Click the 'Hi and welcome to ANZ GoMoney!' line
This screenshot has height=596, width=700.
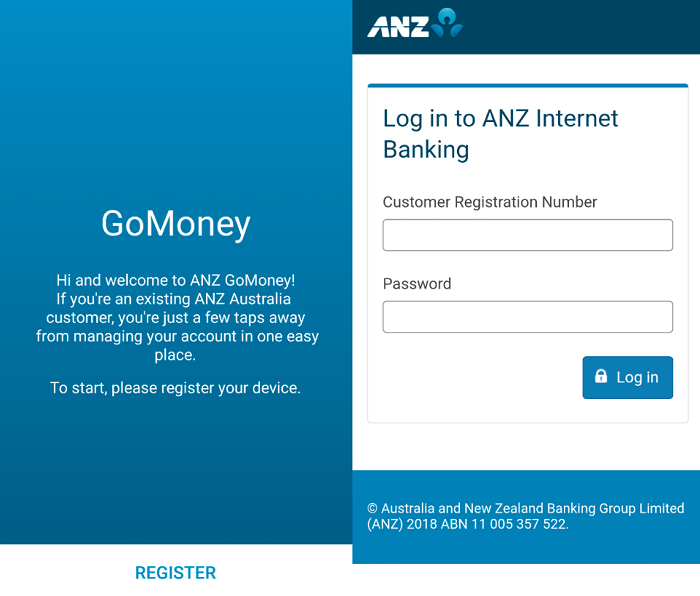(176, 281)
